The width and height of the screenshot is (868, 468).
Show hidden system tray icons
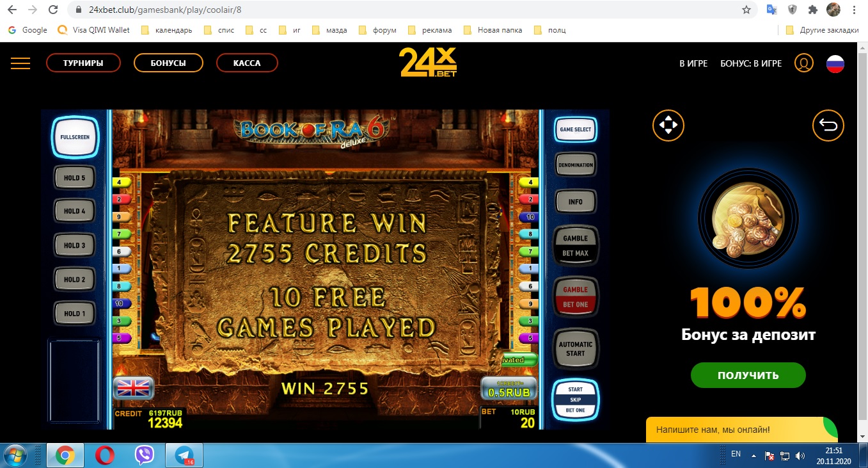(753, 456)
